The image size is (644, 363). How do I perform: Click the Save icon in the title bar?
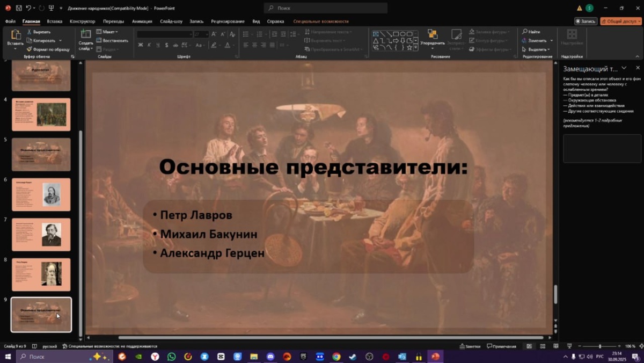tap(19, 8)
